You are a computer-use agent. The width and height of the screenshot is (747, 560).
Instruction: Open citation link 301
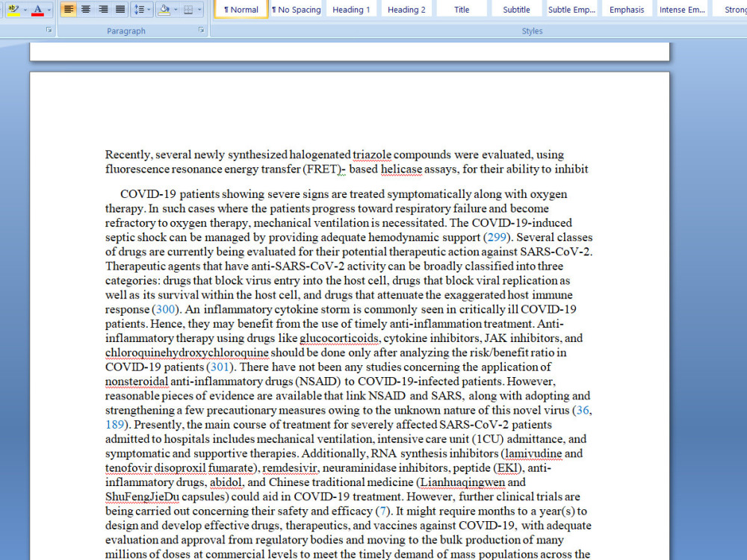point(220,367)
